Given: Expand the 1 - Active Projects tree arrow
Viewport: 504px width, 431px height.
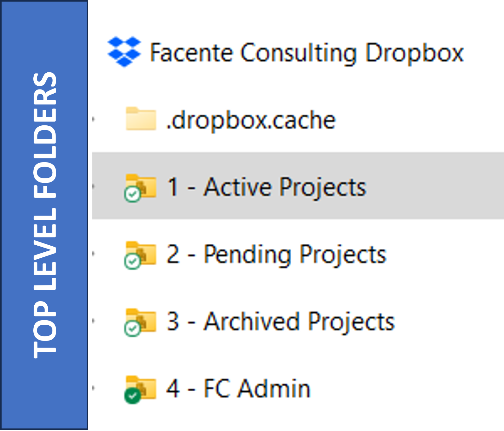Looking at the screenshot, I should 94,186.
